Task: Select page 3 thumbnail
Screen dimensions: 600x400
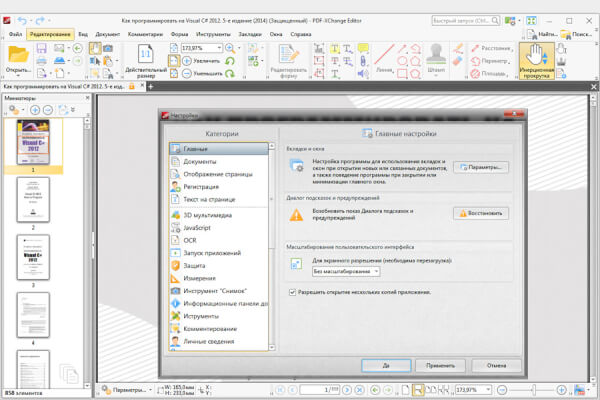Action: [33, 257]
